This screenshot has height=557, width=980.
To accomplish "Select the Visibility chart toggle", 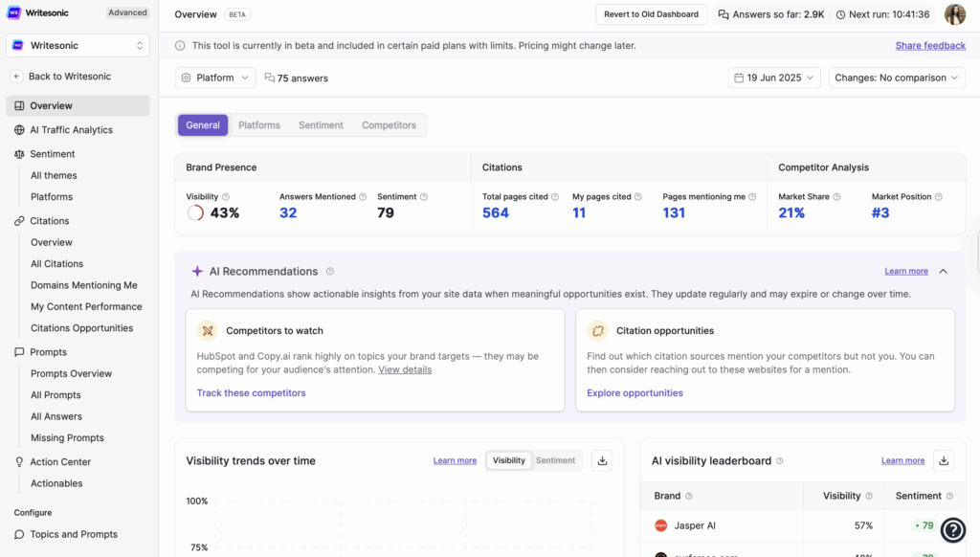I will 508,460.
